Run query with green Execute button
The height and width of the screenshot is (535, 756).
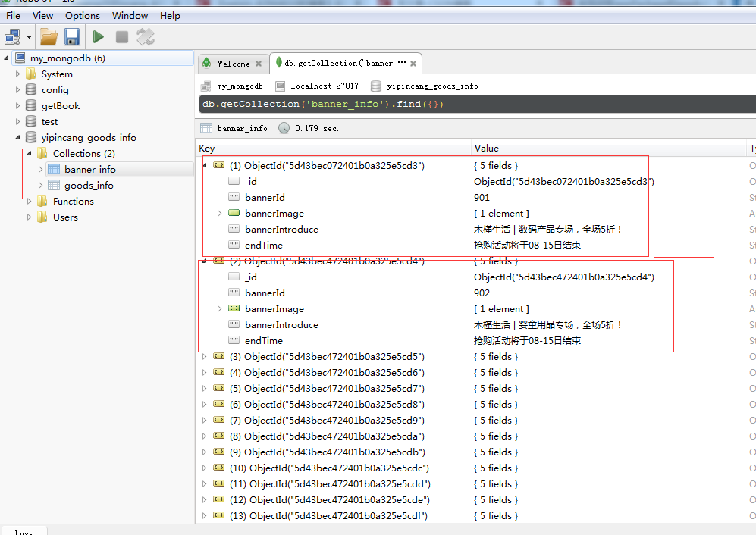[99, 36]
